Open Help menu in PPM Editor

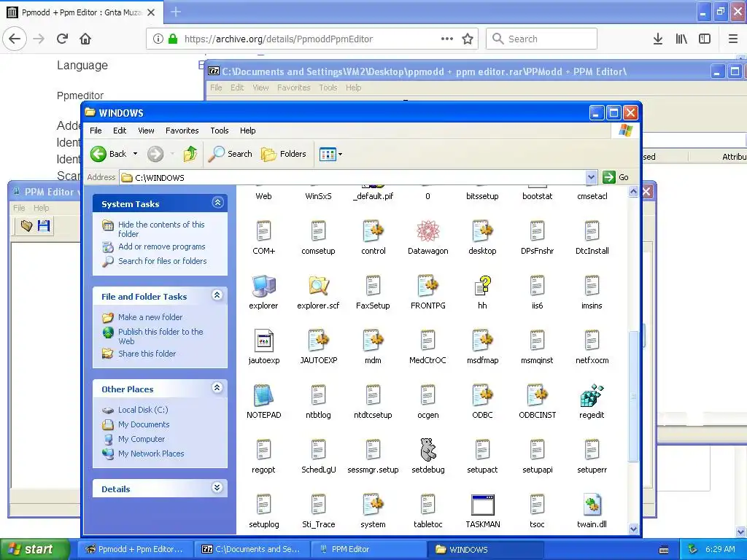(41, 208)
